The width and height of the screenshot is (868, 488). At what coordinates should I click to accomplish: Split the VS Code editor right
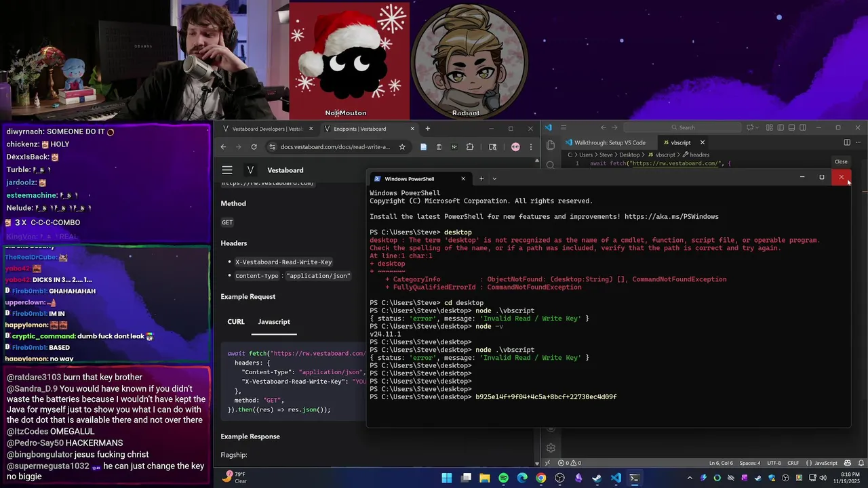point(847,142)
